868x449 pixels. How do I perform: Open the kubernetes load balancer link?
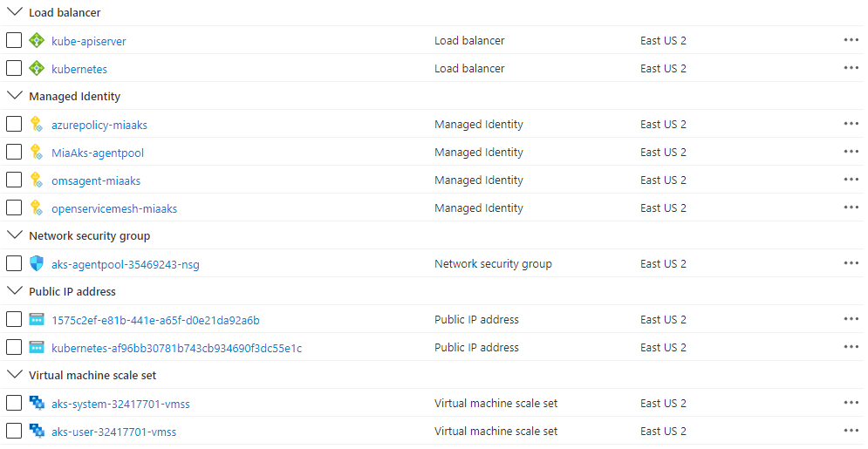(x=79, y=69)
